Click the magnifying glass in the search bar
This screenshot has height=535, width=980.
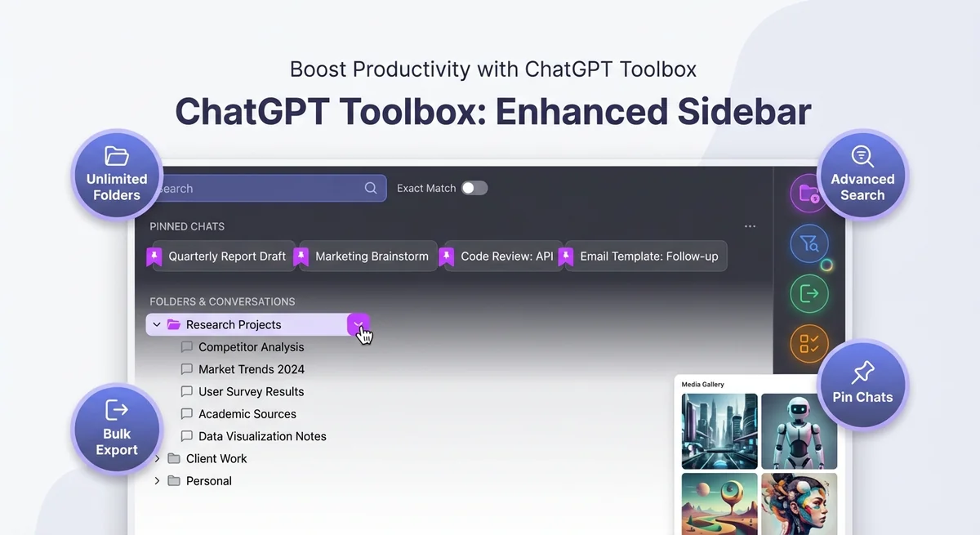pyautogui.click(x=371, y=188)
